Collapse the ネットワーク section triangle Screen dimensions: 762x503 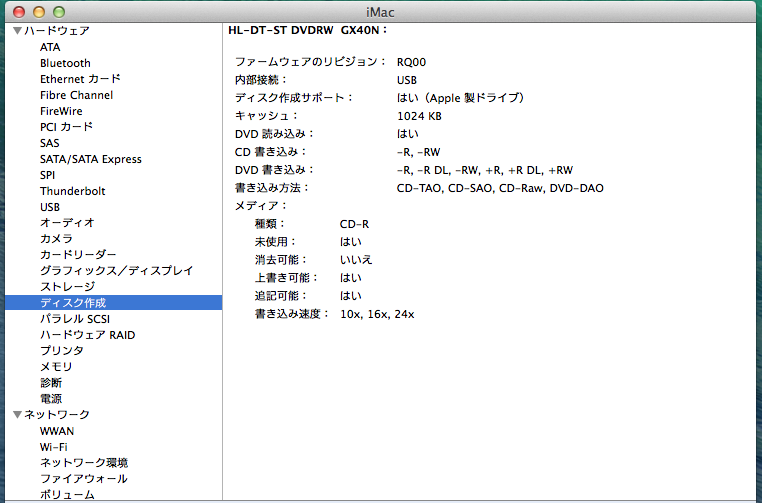17,415
